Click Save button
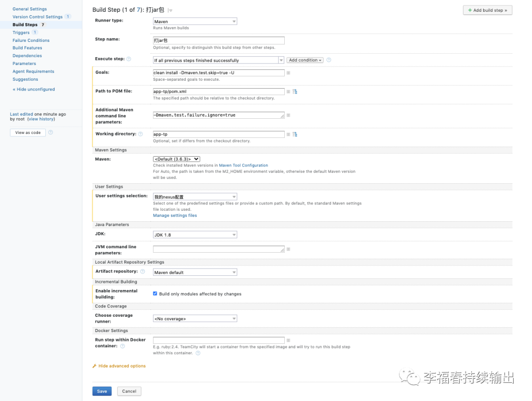 pos(102,391)
